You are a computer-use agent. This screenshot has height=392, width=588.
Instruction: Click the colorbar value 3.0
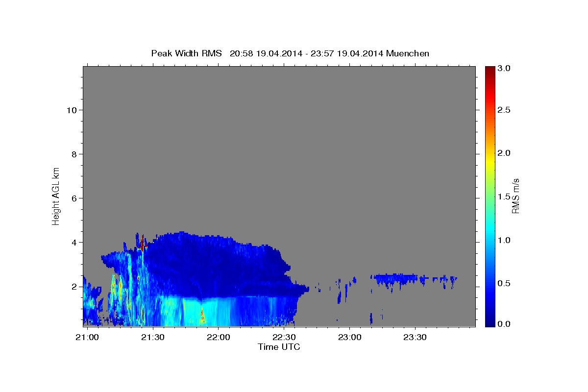(x=504, y=69)
